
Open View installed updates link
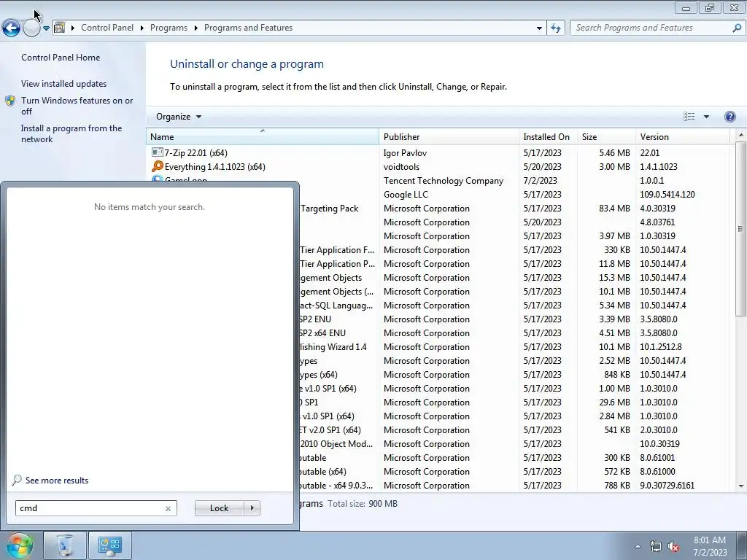coord(64,84)
